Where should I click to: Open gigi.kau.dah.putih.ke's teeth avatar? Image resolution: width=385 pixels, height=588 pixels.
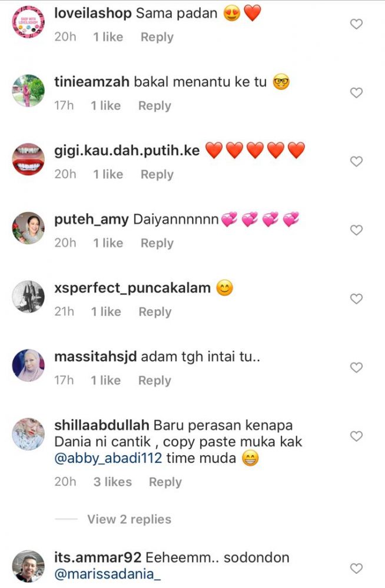(x=28, y=159)
